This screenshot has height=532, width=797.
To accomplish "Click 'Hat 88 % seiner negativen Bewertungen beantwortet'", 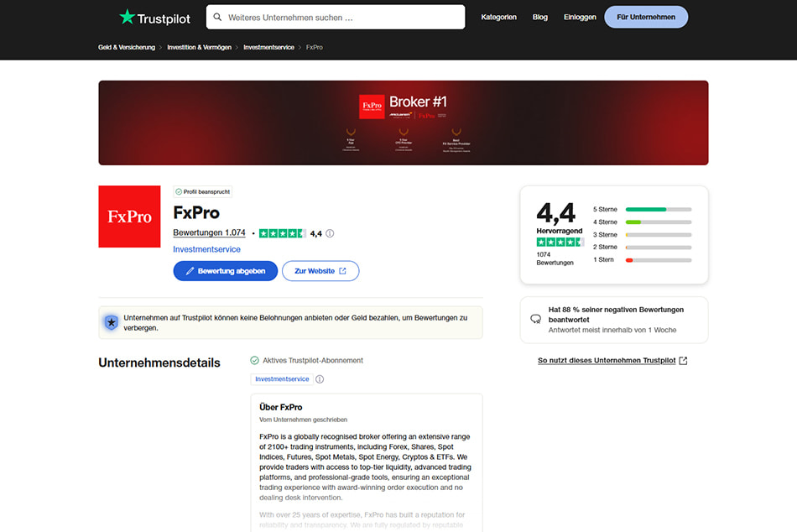I will pos(616,315).
